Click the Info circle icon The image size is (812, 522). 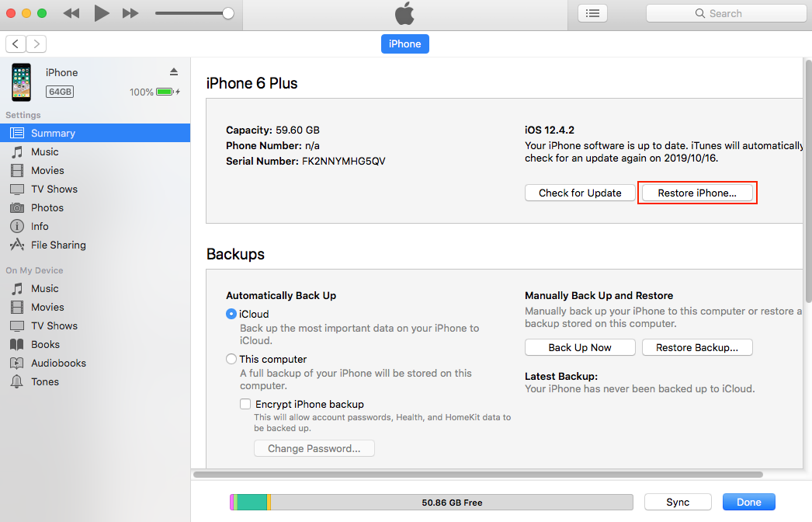(17, 227)
